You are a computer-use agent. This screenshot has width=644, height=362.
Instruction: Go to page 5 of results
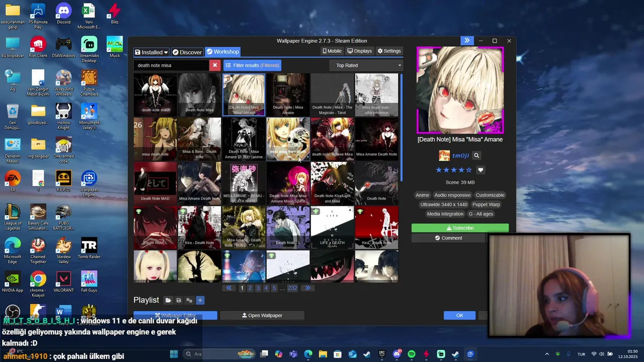[x=274, y=288]
